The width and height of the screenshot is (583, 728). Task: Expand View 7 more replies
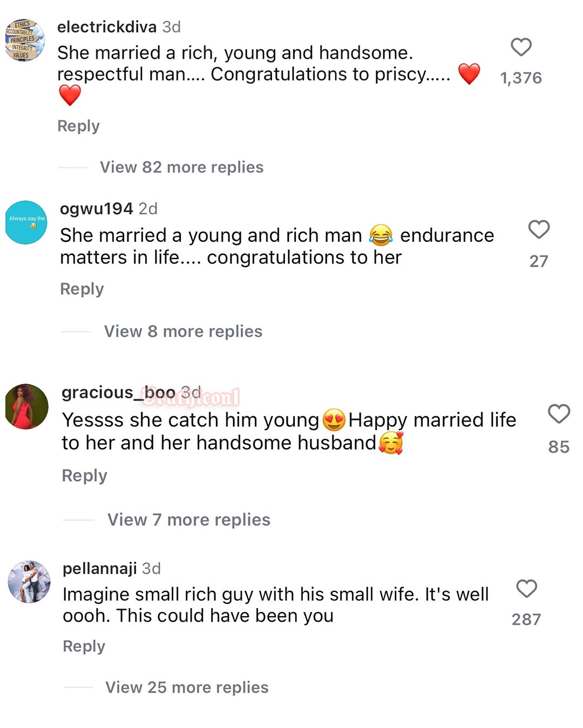189,520
